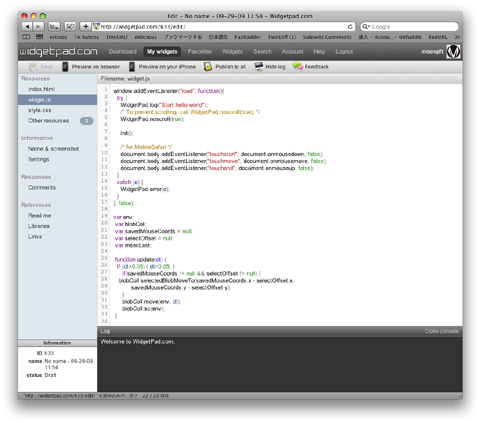The width and height of the screenshot is (480, 423).
Task: Reload page with the refresh icon
Action: pyautogui.click(x=350, y=27)
